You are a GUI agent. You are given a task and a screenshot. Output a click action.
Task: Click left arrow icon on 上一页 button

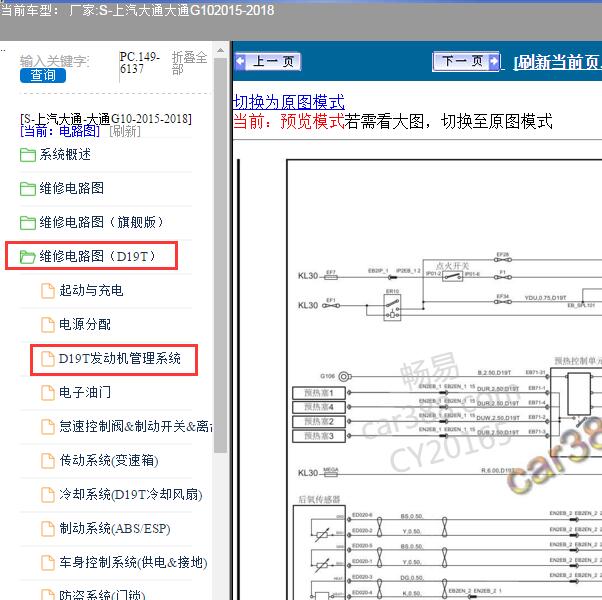pos(240,61)
